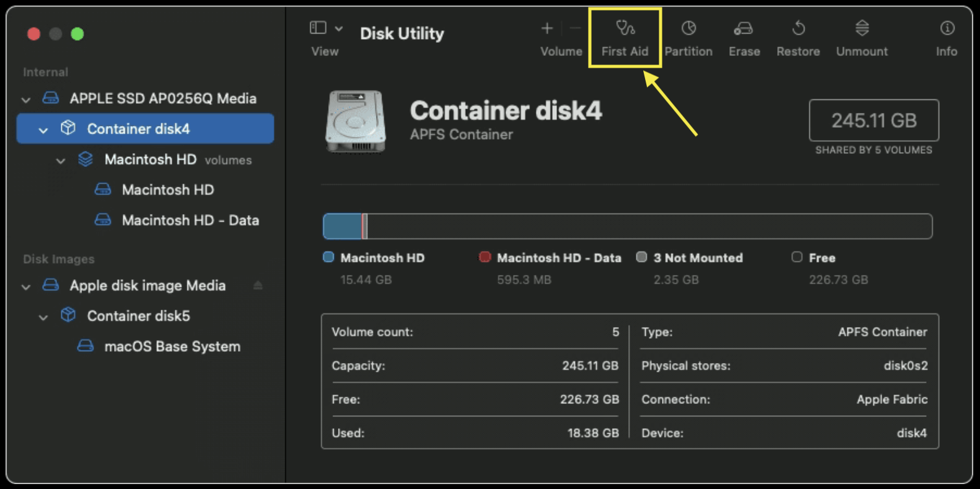Collapse the APPLE SSD AP0256Q Media tree
The width and height of the screenshot is (980, 489).
tap(26, 99)
